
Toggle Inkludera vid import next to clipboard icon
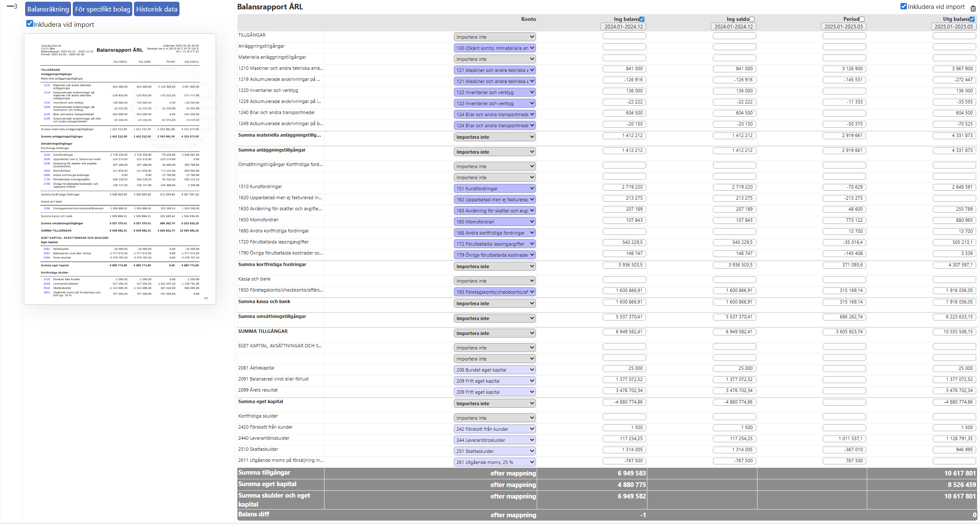[904, 6]
